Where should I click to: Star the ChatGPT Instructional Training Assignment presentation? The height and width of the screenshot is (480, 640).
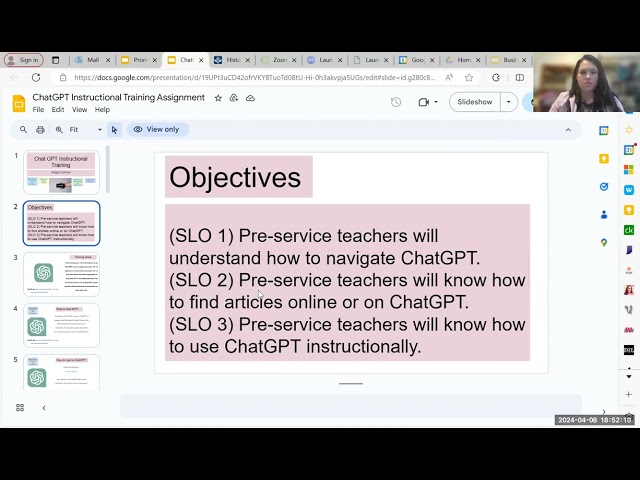[218, 98]
